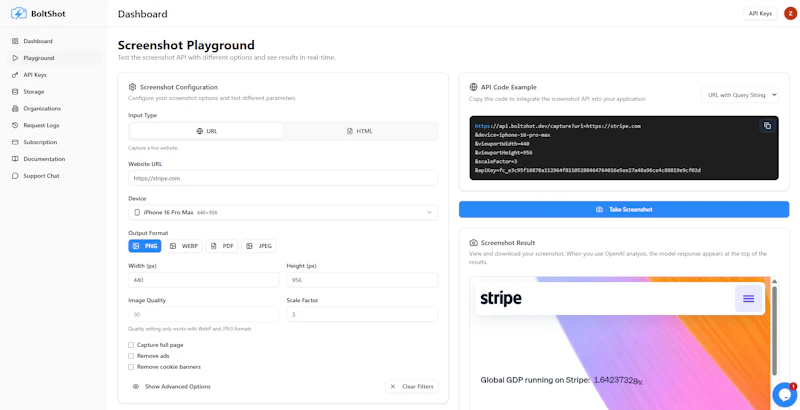
Task: Click the Image Quality field
Action: click(x=204, y=314)
